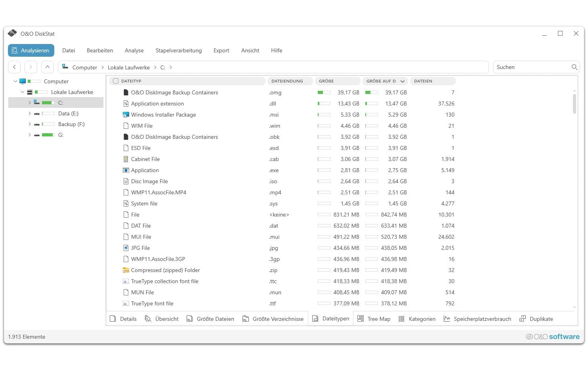Click the Lokale Laufwerke drive icon in tree
The width and height of the screenshot is (588, 370).
30,92
